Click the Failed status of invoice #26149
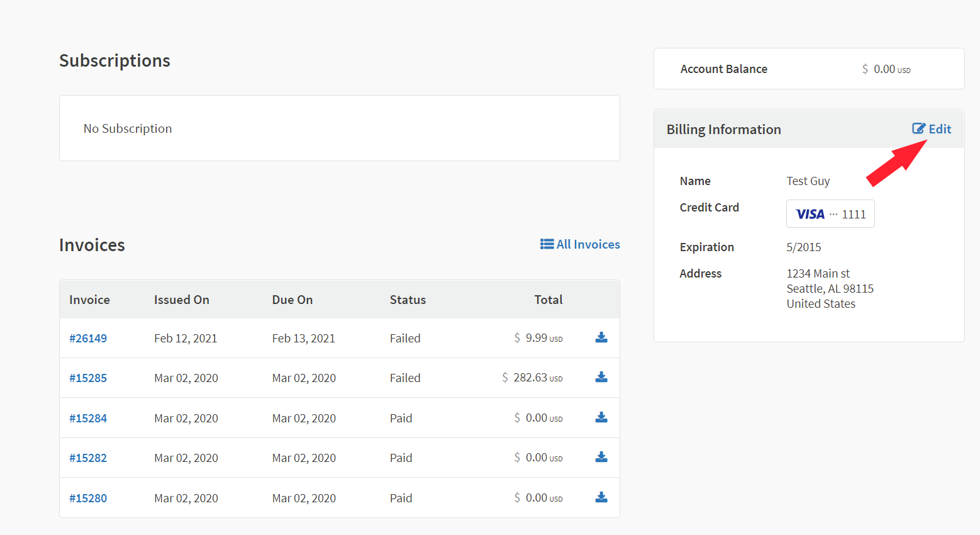This screenshot has height=535, width=980. pos(405,338)
